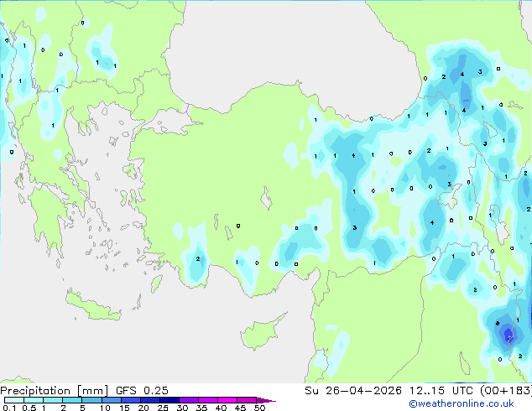This screenshot has height=411, width=532.
Task: Click the 15–20 mm legend swatch
Action: coord(130,400)
